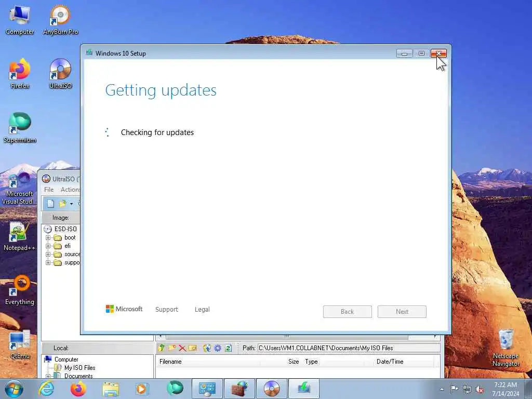This screenshot has width=532, height=399.
Task: Switch to firewall globe taskbar window
Action: [x=240, y=389]
